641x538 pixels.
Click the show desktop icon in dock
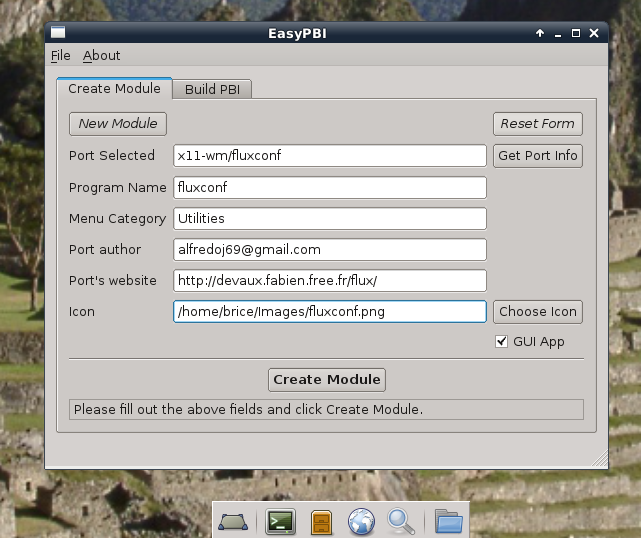click(234, 521)
